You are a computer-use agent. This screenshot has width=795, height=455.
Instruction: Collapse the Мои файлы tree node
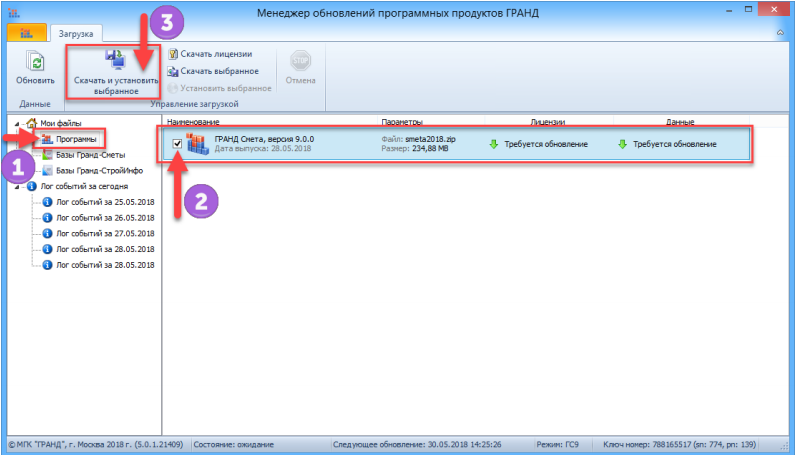point(17,123)
